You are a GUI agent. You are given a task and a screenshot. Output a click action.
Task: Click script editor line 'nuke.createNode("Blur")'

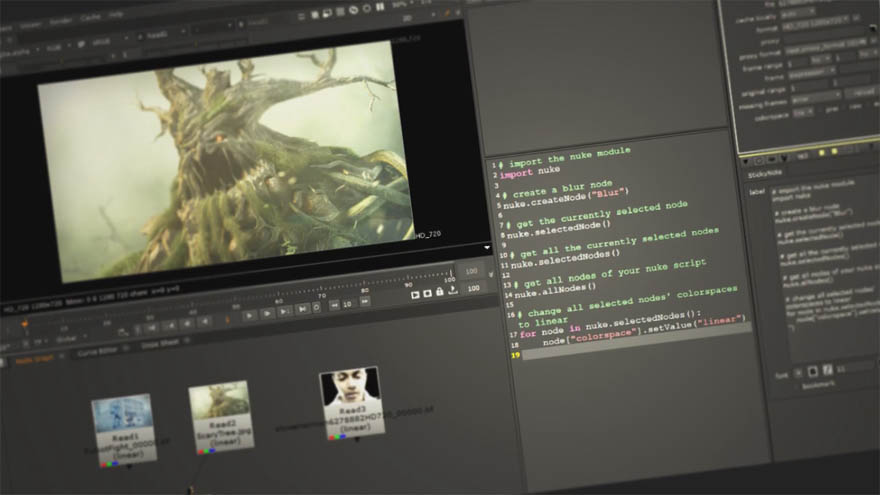point(566,199)
